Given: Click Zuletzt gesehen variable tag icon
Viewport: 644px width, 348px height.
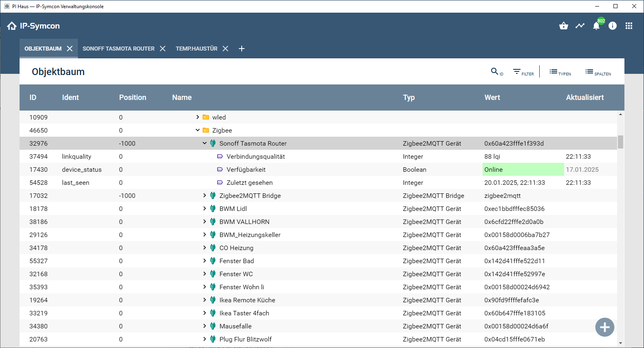Looking at the screenshot, I should (x=220, y=182).
